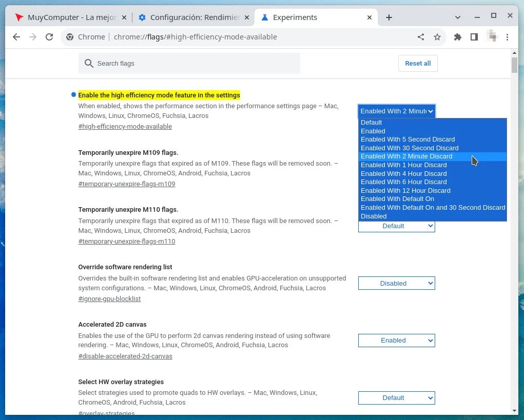
Task: Click the Reset all button
Action: (418, 64)
